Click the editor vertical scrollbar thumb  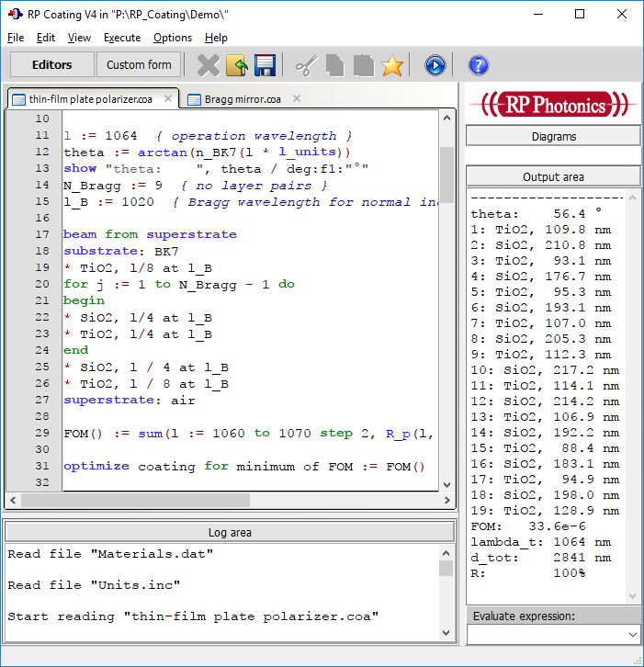446,175
